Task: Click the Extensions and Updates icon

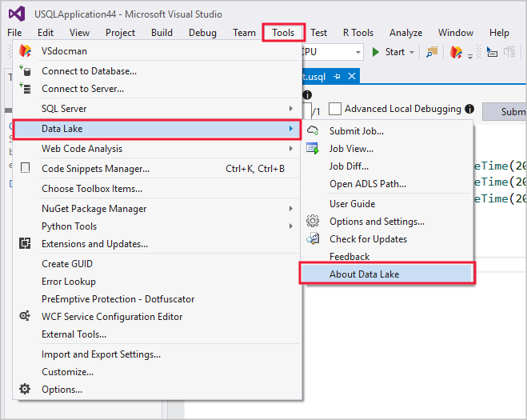Action: click(x=25, y=244)
